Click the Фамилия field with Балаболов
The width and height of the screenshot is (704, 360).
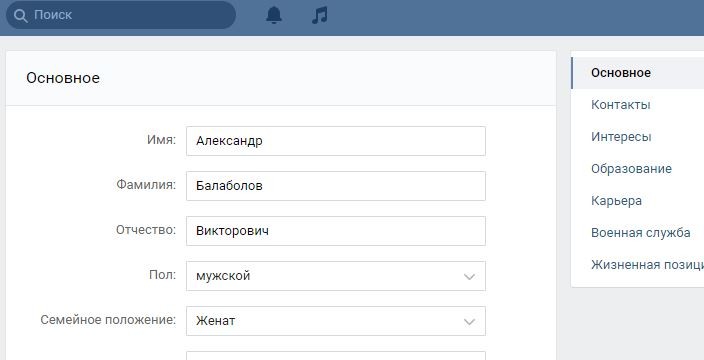click(x=336, y=186)
